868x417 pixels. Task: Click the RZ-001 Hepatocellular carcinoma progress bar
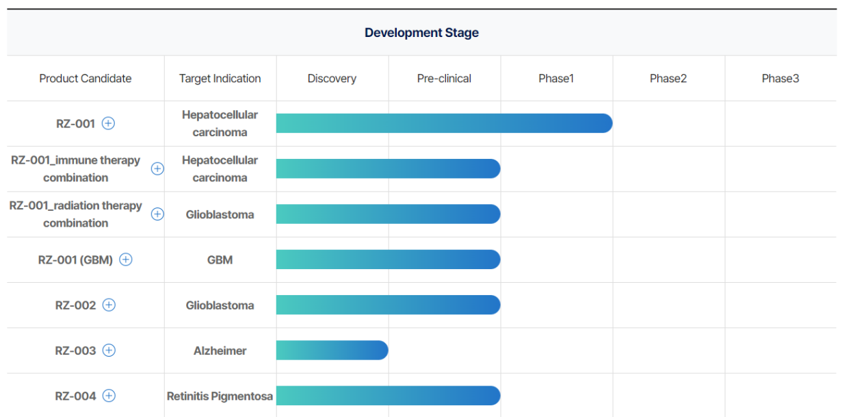[444, 123]
